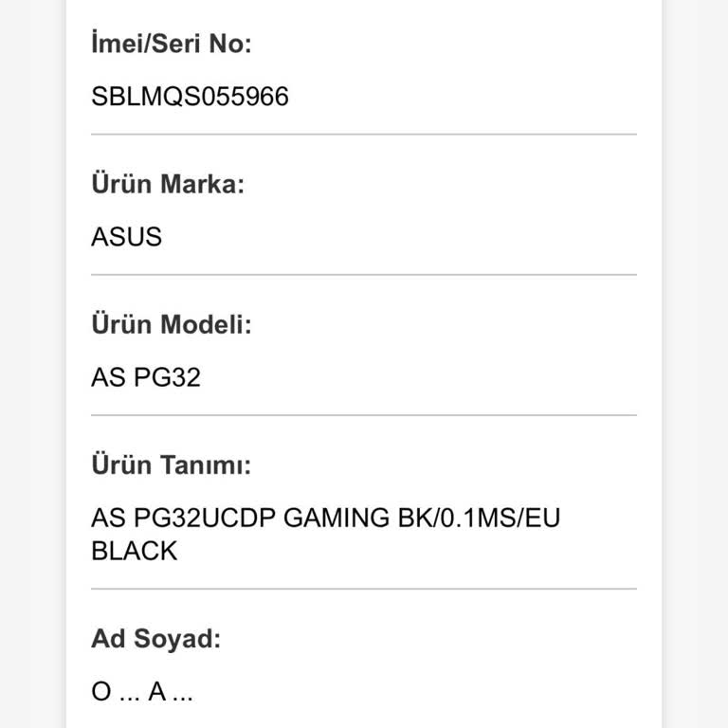Viewport: 728px width, 728px height.
Task: Click the Ürün Marka label
Action: tap(168, 184)
